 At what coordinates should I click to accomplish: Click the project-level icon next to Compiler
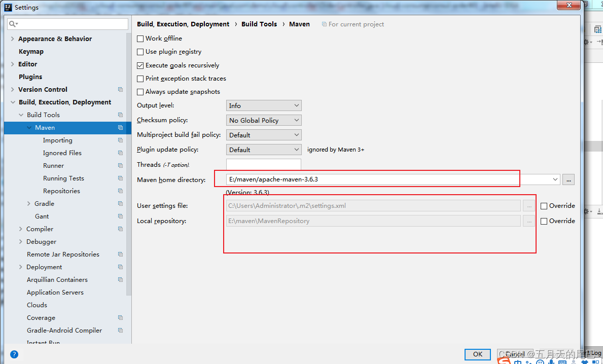click(x=120, y=229)
